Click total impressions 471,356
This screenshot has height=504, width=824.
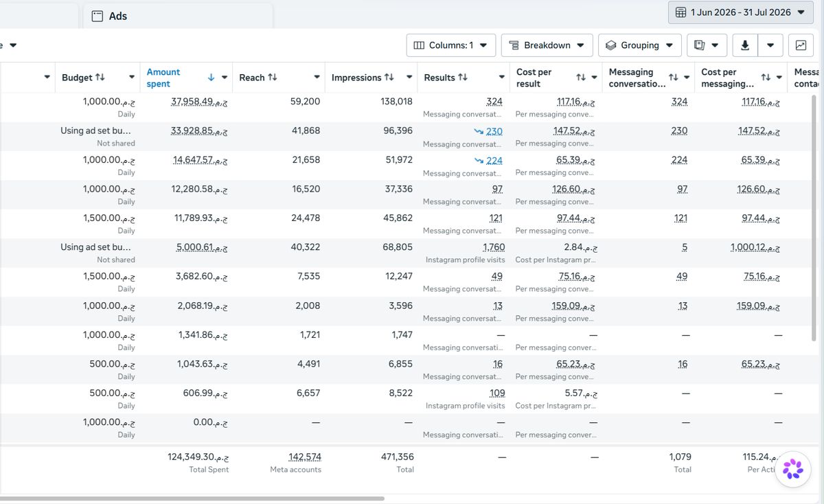(398, 457)
